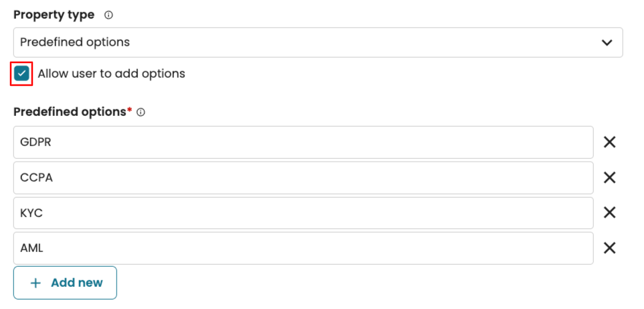Image resolution: width=644 pixels, height=309 pixels.
Task: Click the info icon beside Property type
Action: pyautogui.click(x=108, y=15)
